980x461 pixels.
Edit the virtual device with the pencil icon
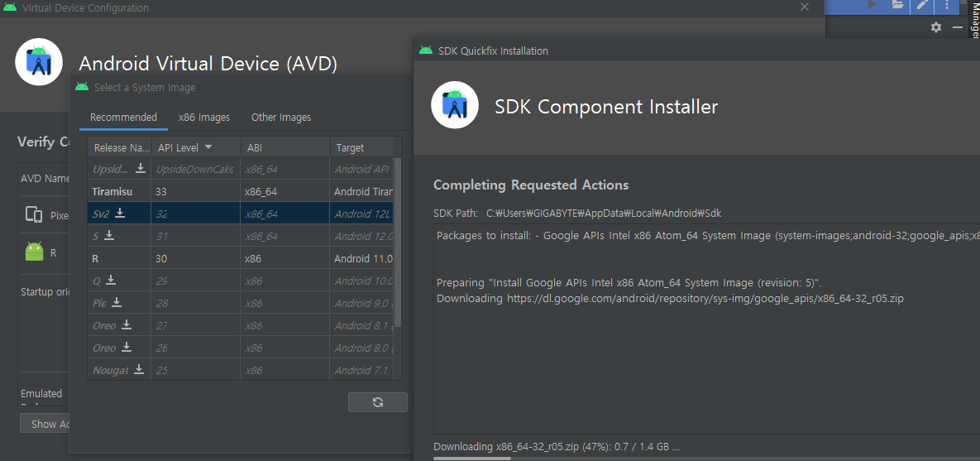click(x=922, y=5)
